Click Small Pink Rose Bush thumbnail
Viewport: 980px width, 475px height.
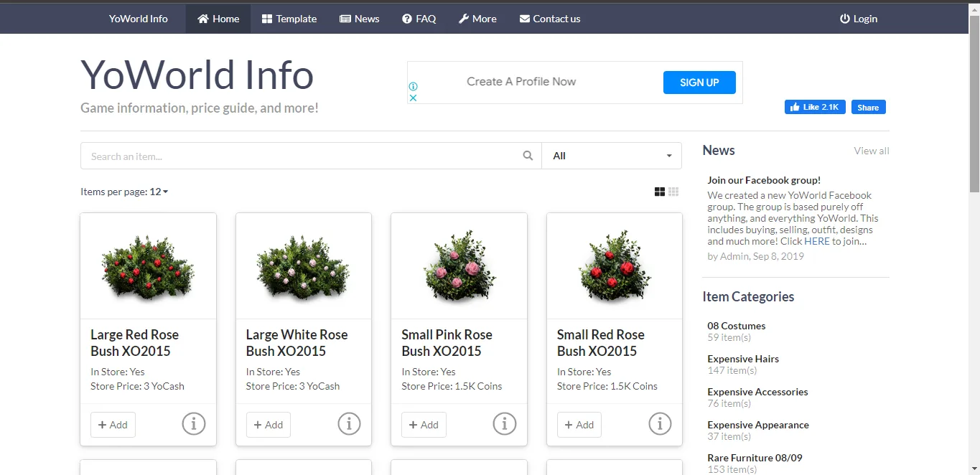[x=459, y=266]
